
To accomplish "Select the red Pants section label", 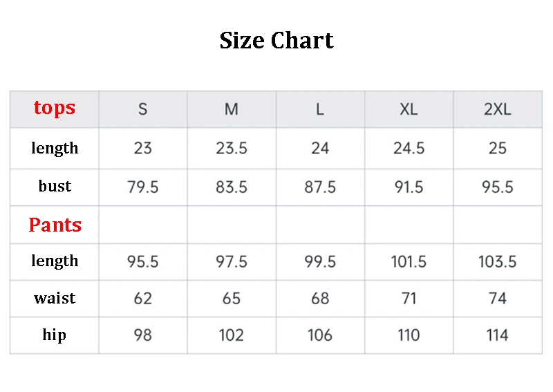I will click(55, 225).
